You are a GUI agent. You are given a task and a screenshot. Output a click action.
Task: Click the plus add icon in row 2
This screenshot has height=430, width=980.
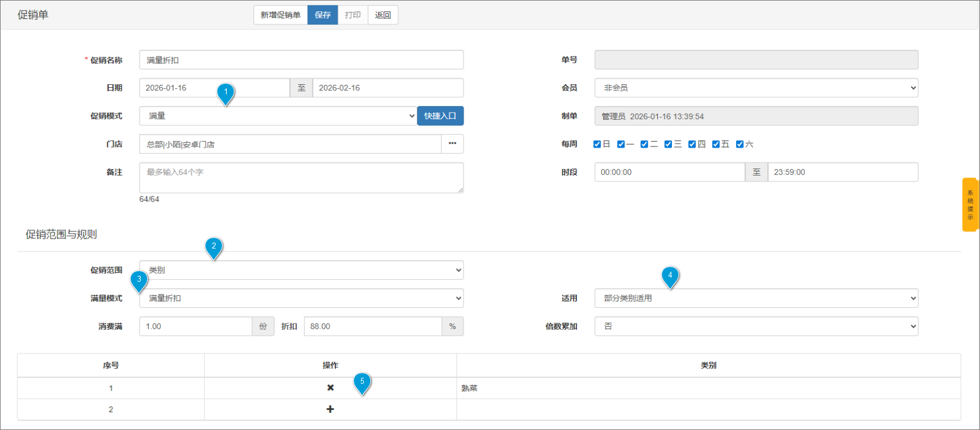coord(330,409)
